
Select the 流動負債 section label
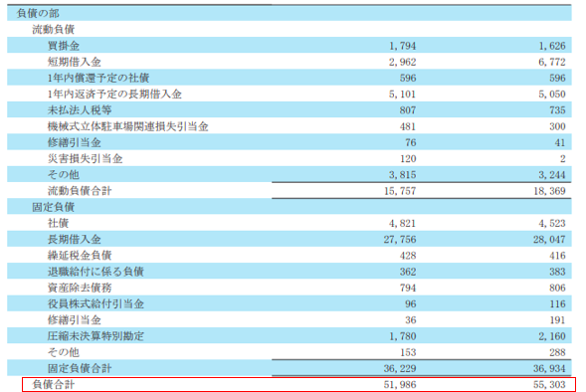pyautogui.click(x=53, y=30)
